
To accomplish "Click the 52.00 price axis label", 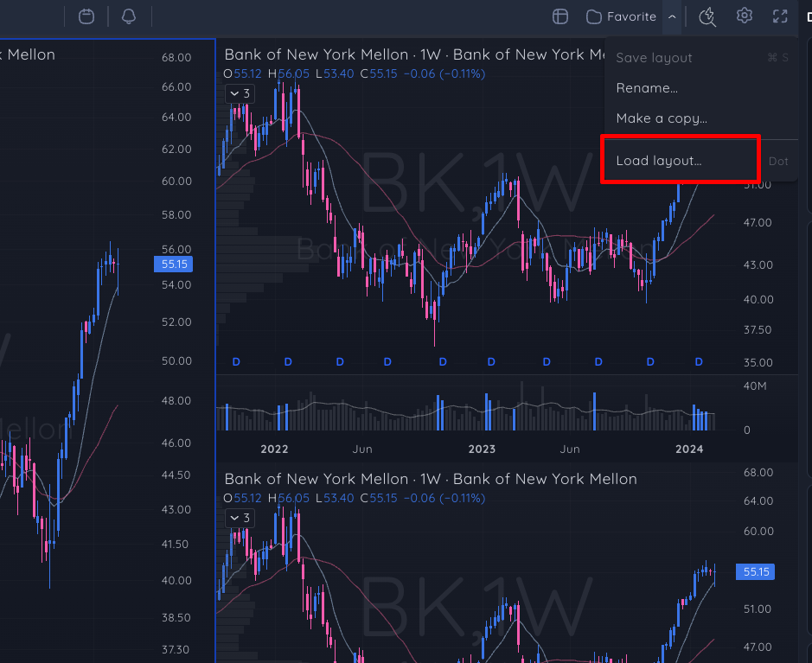I will pos(176,322).
